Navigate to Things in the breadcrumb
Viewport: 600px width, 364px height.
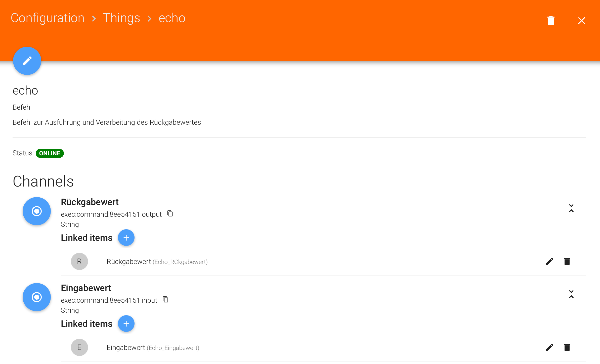121,18
